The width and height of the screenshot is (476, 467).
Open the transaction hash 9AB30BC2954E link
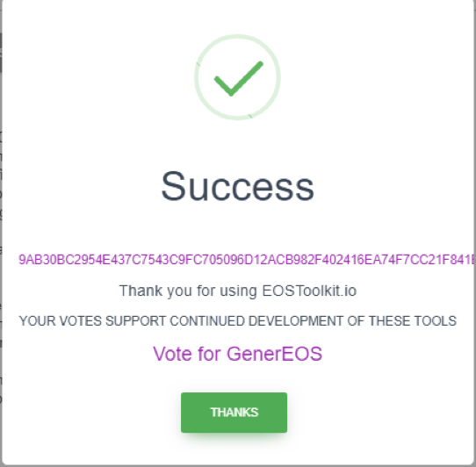(x=246, y=260)
